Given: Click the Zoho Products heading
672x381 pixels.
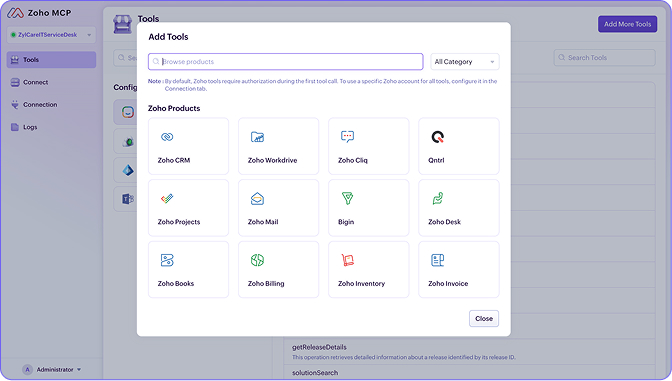Looking at the screenshot, I should [x=174, y=108].
